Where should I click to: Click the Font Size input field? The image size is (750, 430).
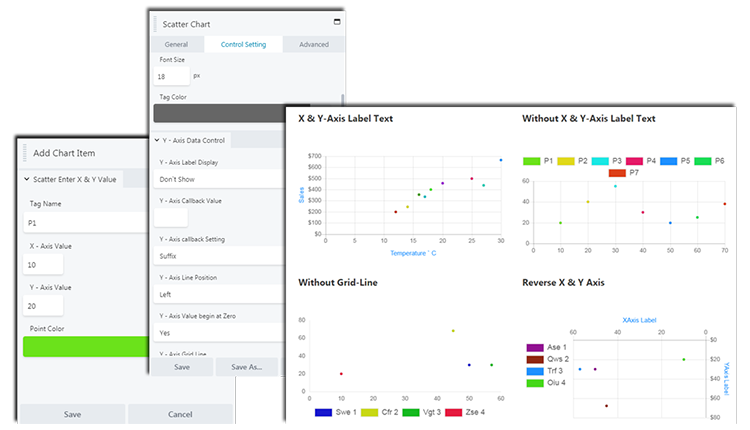pos(171,76)
